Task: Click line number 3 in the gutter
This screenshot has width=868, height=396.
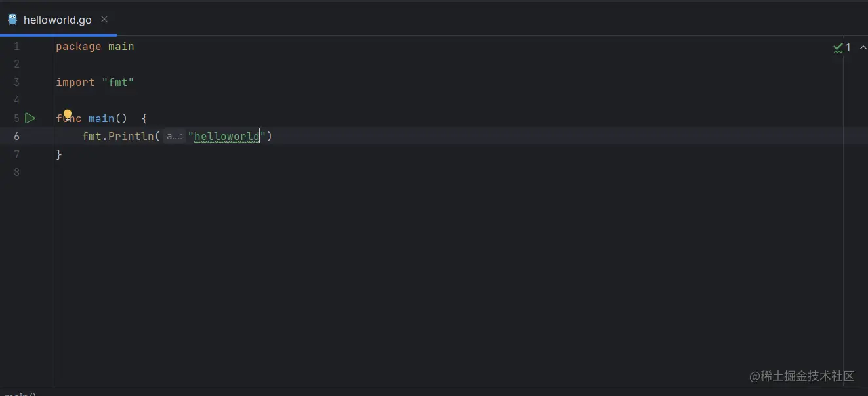Action: tap(16, 83)
